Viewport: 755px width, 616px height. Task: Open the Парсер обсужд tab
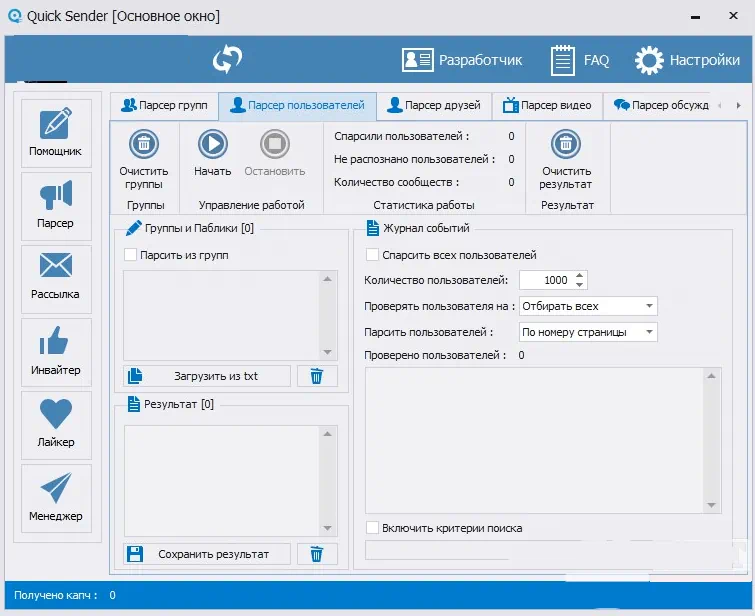661,105
